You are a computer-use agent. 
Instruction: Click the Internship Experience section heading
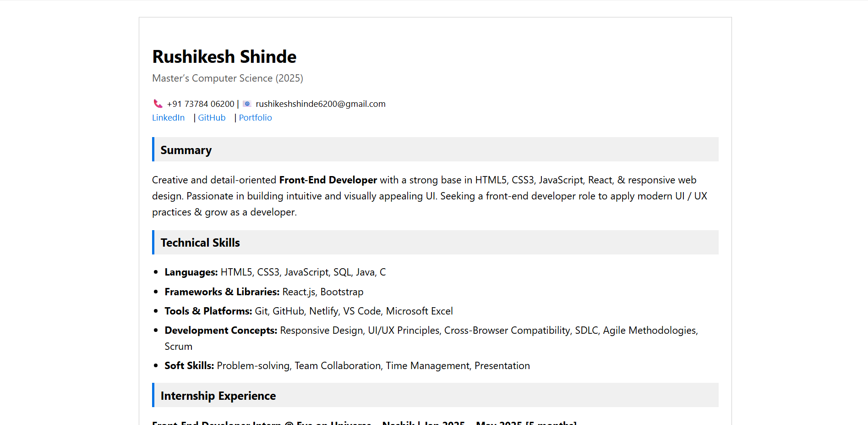pos(218,396)
